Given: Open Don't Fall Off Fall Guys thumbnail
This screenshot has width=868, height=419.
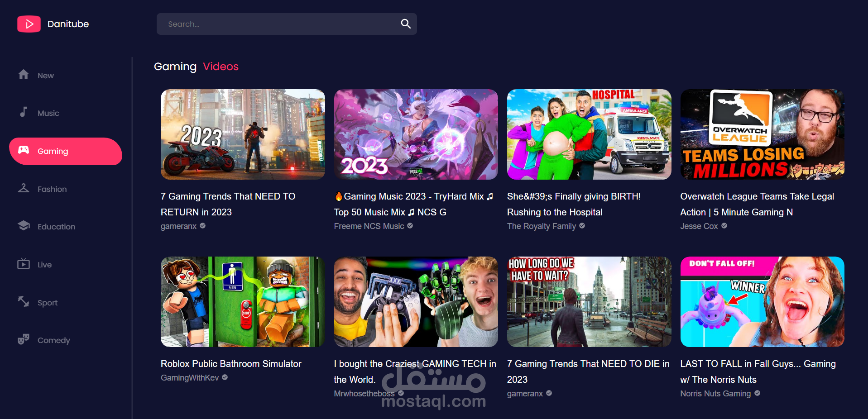Looking at the screenshot, I should [x=762, y=302].
